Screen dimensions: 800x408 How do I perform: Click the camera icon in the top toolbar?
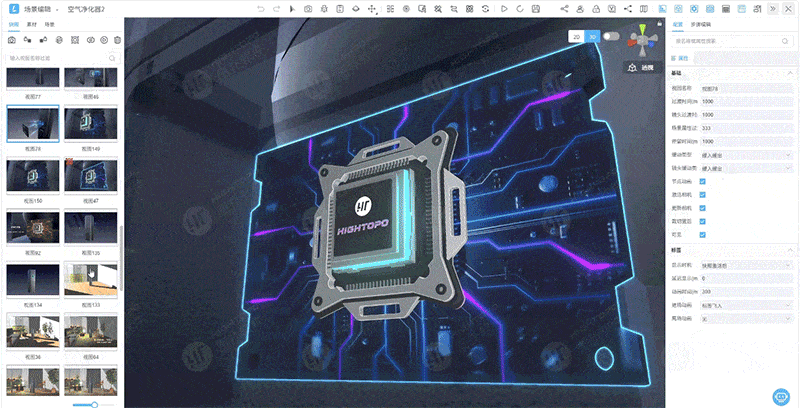[x=308, y=9]
